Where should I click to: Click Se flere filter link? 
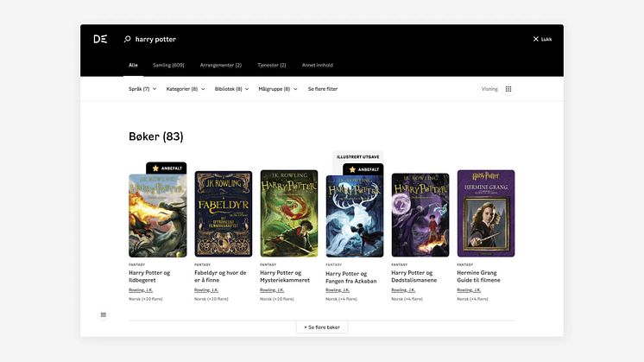(x=323, y=89)
